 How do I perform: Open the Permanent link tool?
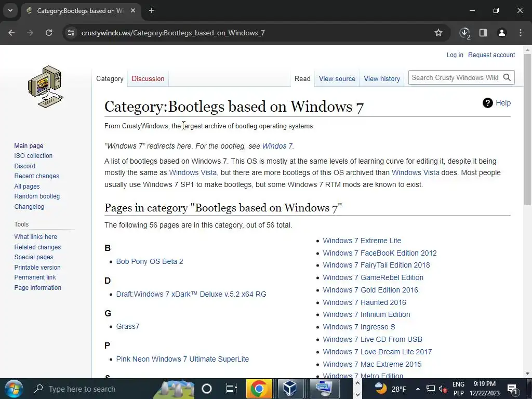[x=35, y=277]
